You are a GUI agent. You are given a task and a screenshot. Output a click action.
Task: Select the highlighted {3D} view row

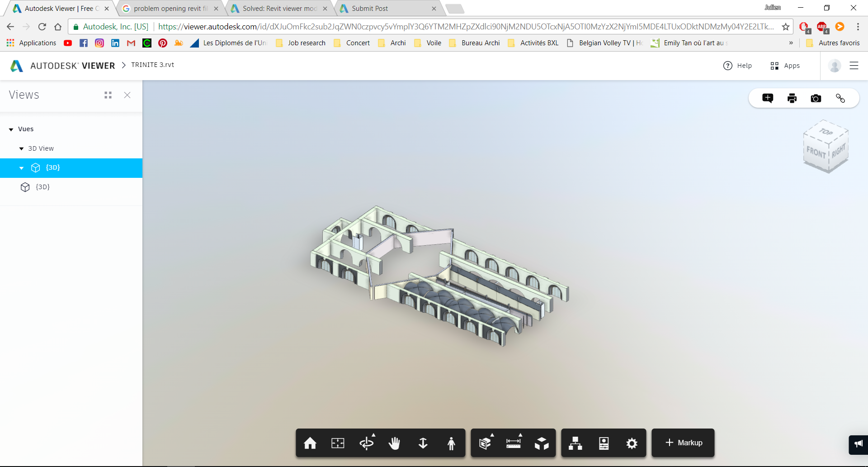click(71, 168)
